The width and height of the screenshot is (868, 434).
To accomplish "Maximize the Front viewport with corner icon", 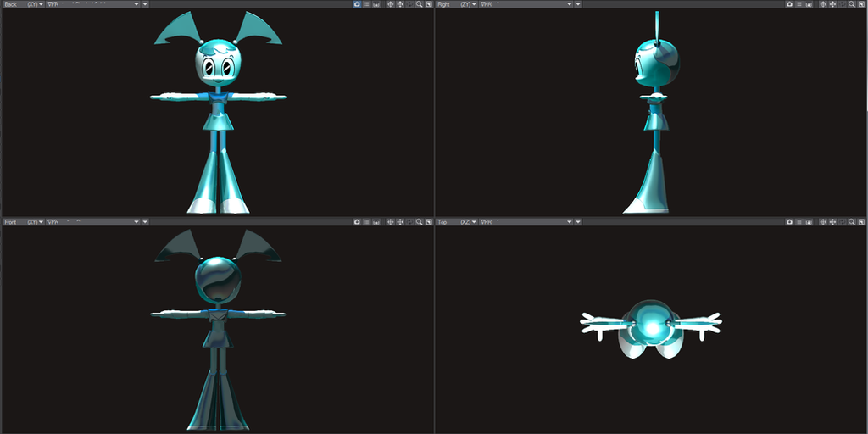I will (428, 221).
